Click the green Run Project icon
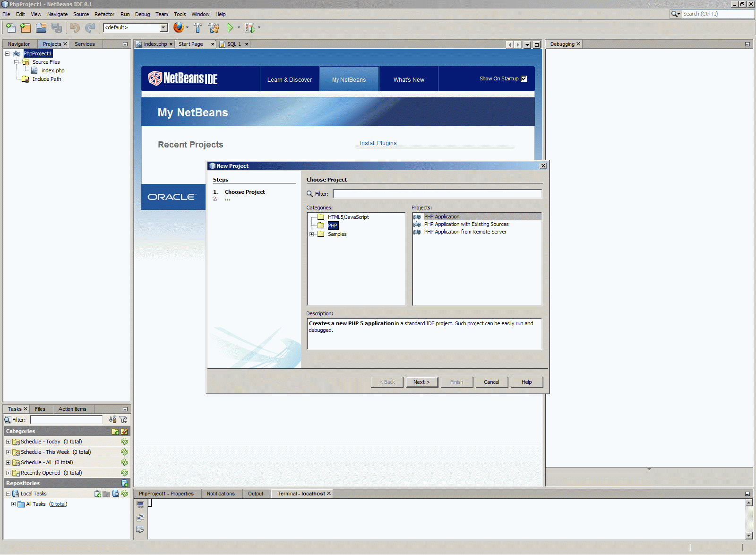The image size is (756, 555). (x=230, y=28)
